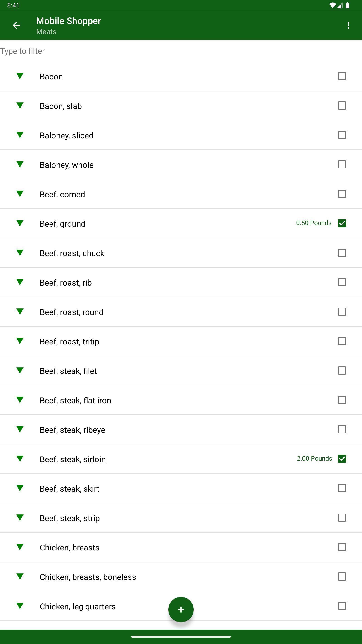
Task: Tap the arrow icon beside Baloney, whole
Action: 20,164
